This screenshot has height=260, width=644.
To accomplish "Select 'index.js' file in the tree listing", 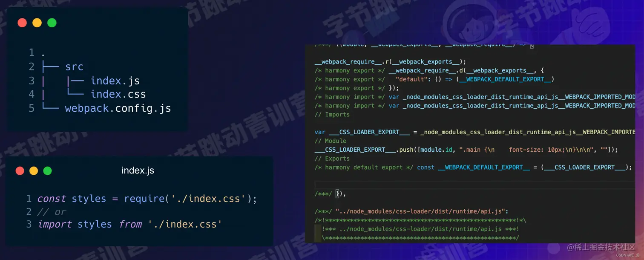I will [115, 81].
